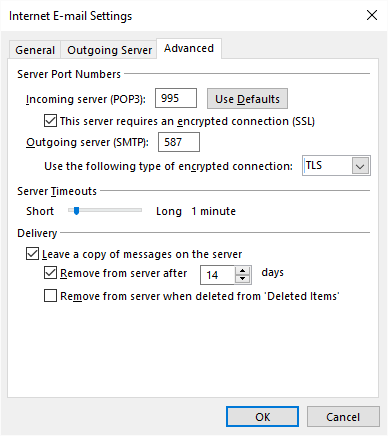Image resolution: width=388 pixels, height=436 pixels.
Task: Click the Server Timeouts slider handle
Action: (x=76, y=211)
